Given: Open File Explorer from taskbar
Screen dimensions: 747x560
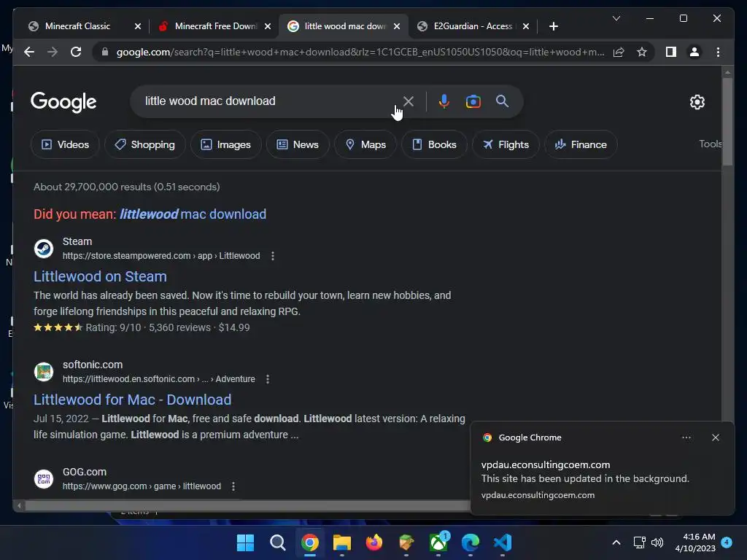Looking at the screenshot, I should tap(342, 542).
